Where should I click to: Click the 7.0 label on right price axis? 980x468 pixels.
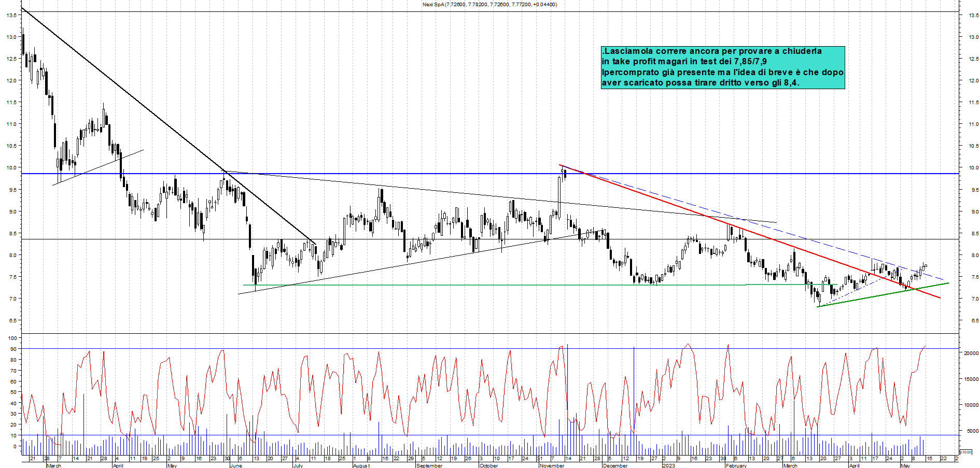(974, 299)
